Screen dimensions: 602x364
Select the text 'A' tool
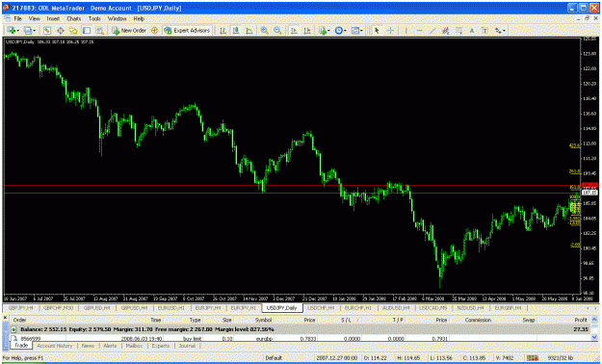pyautogui.click(x=472, y=31)
